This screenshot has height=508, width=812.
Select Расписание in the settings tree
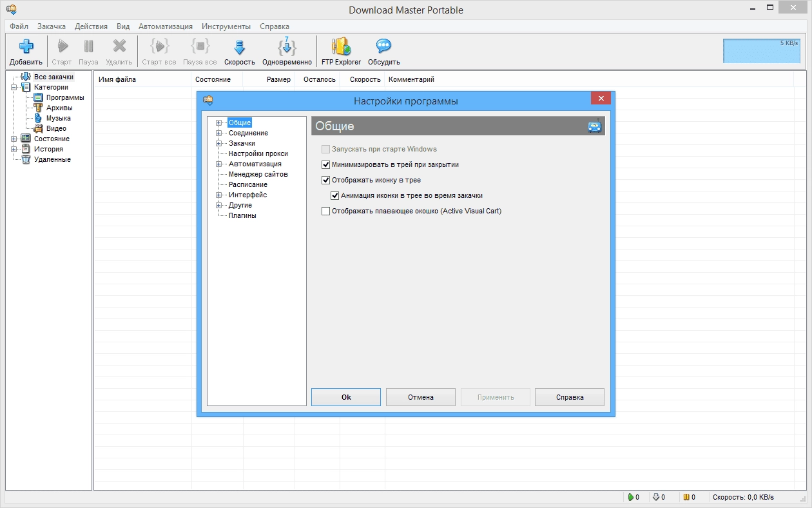tap(248, 184)
